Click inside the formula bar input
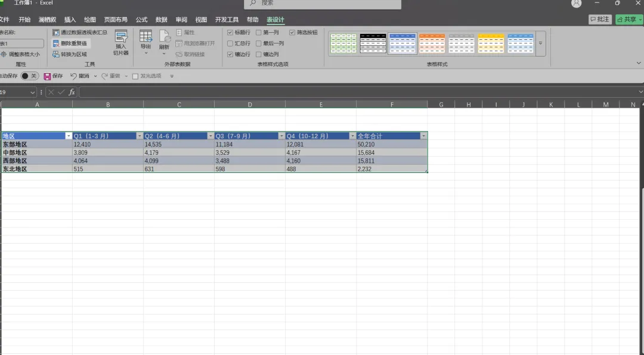Image resolution: width=644 pixels, height=355 pixels. coord(357,92)
